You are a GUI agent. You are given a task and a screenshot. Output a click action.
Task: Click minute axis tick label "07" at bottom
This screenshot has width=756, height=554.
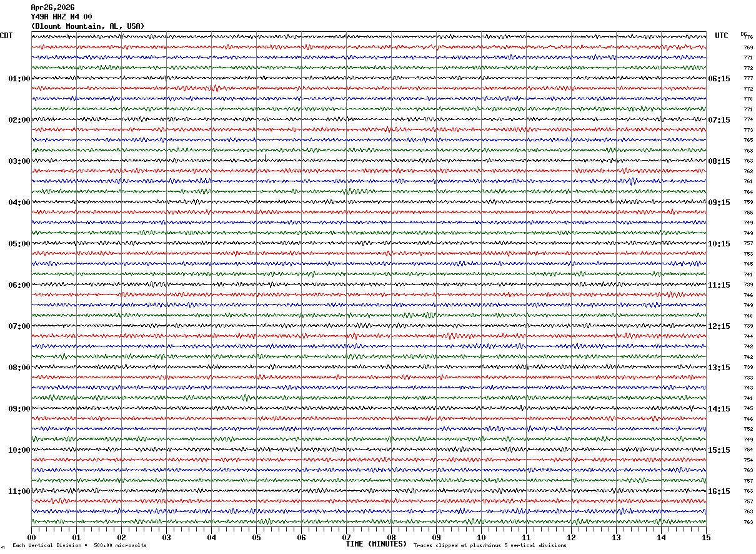346,537
